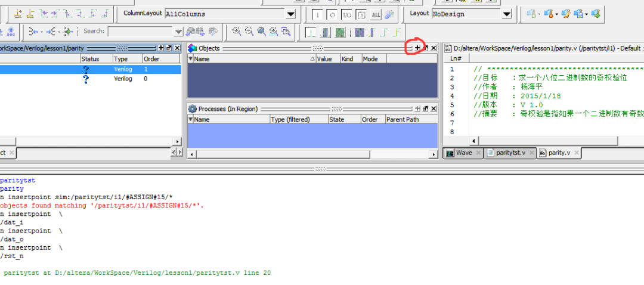Toggle the 'ALL' objects filter button
This screenshot has width=644, height=285.
376,14
